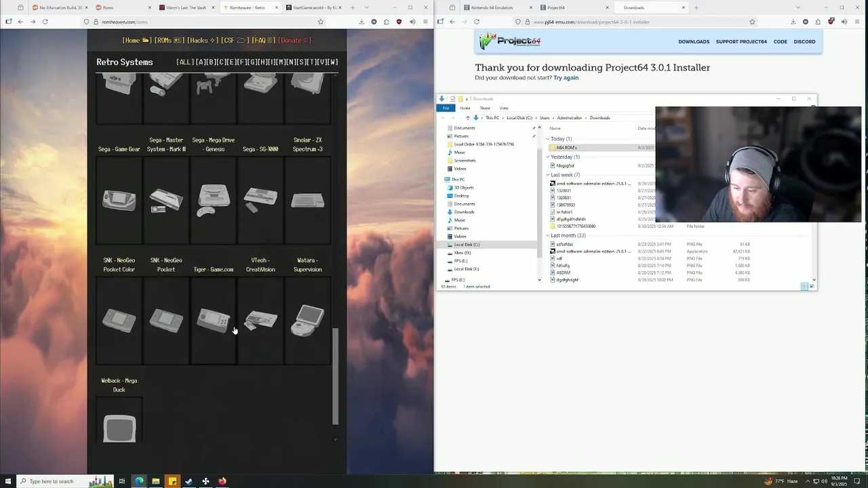The height and width of the screenshot is (488, 868).
Task: Open new tab in left Firefox window
Action: click(x=353, y=7)
